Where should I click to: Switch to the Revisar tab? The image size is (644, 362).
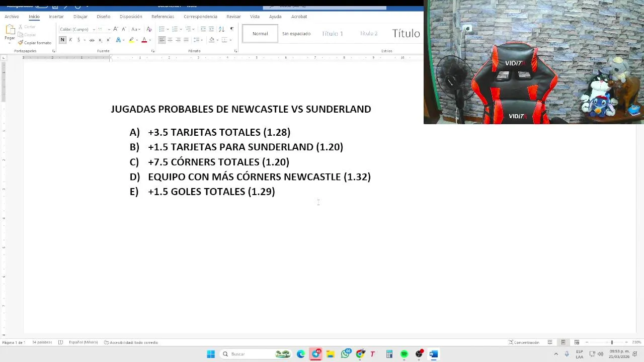(x=233, y=17)
